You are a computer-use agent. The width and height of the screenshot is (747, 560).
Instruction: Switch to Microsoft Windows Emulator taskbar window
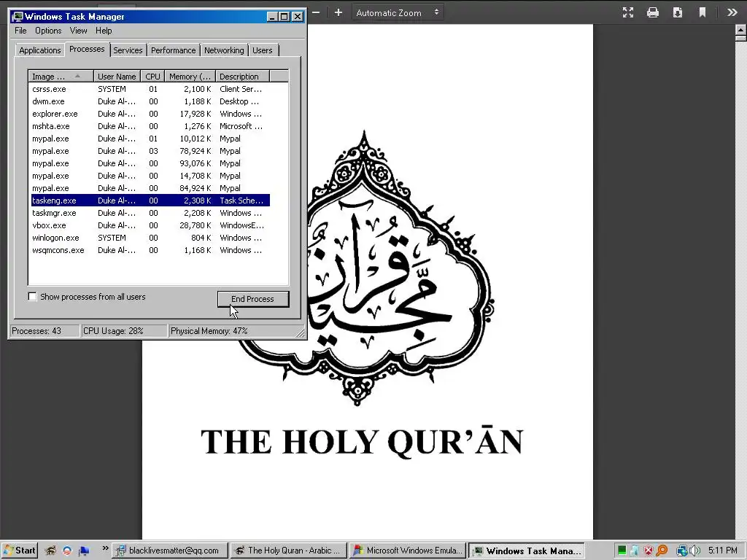[x=407, y=551]
